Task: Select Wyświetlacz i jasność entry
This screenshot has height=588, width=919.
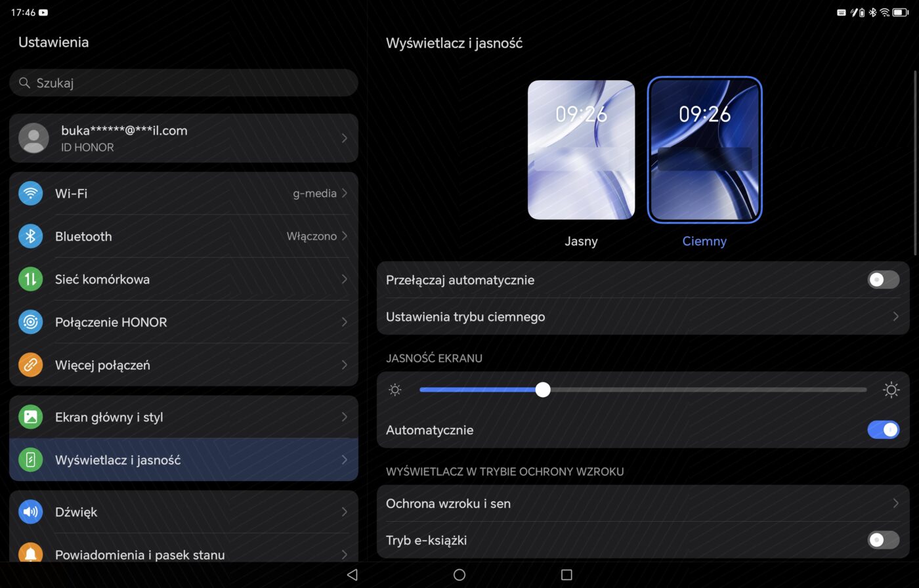Action: click(184, 460)
